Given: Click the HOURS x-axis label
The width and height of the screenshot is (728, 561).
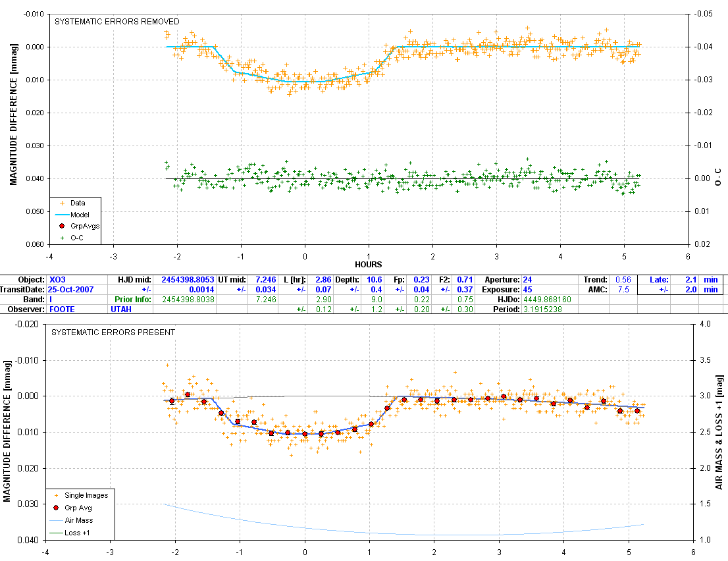Looking at the screenshot, I should (x=369, y=265).
